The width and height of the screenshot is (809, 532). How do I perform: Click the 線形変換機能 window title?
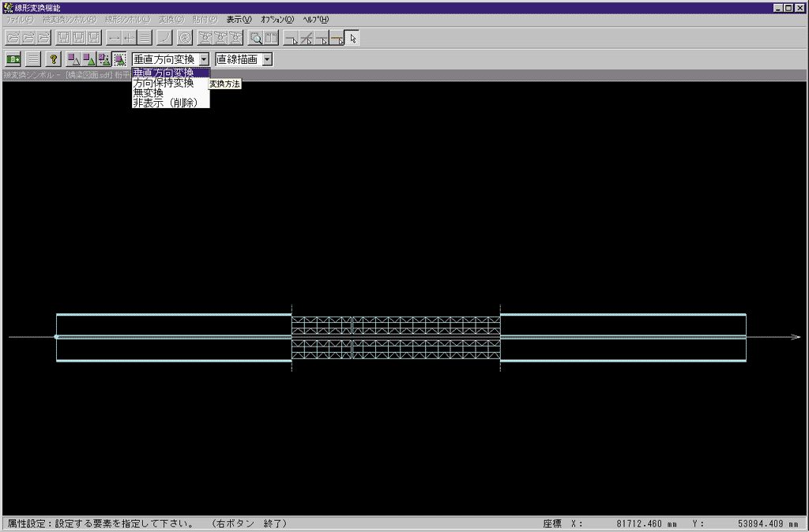coord(37,8)
